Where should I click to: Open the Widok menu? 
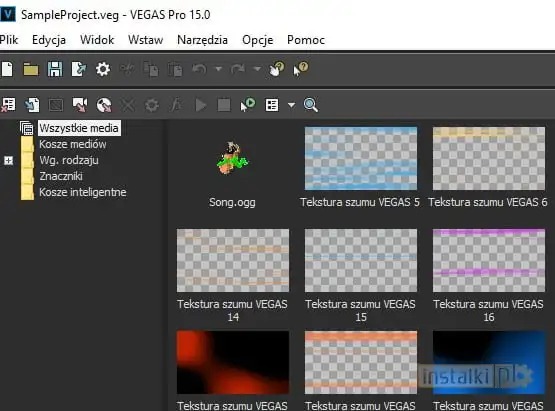pos(97,40)
